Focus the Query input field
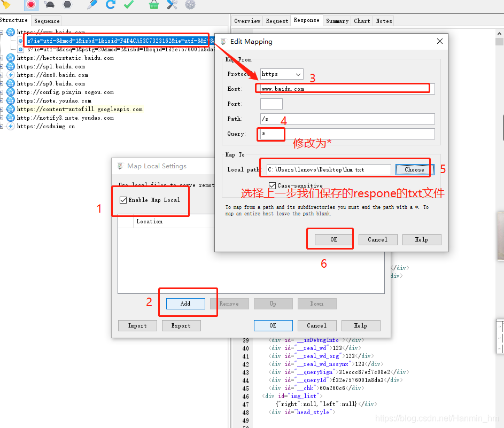Image resolution: width=504 pixels, height=428 pixels. tap(347, 134)
